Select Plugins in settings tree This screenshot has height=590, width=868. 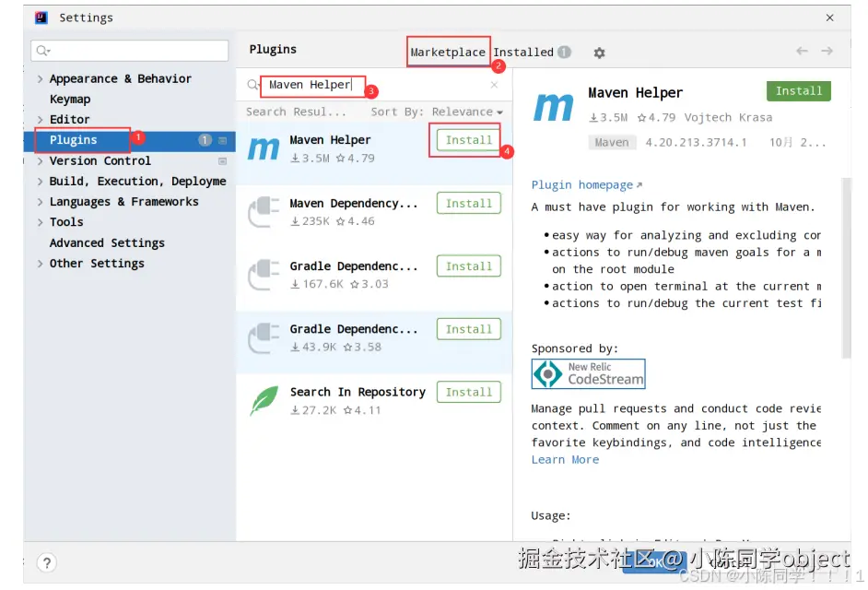[73, 140]
